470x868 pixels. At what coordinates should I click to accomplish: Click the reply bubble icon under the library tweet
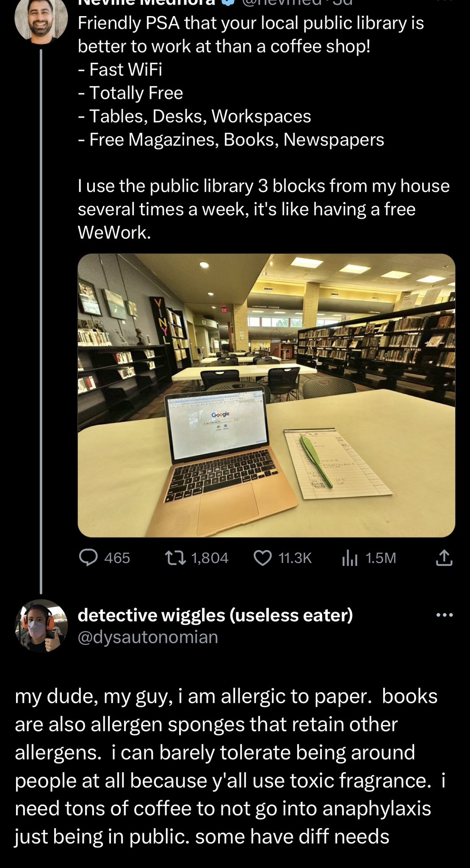click(88, 558)
